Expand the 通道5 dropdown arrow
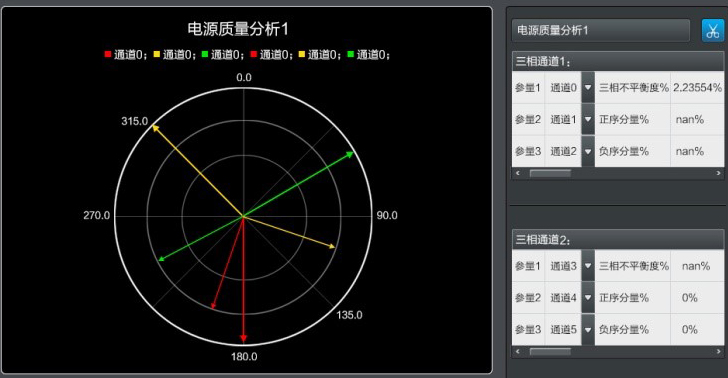728x378 pixels. tap(588, 330)
